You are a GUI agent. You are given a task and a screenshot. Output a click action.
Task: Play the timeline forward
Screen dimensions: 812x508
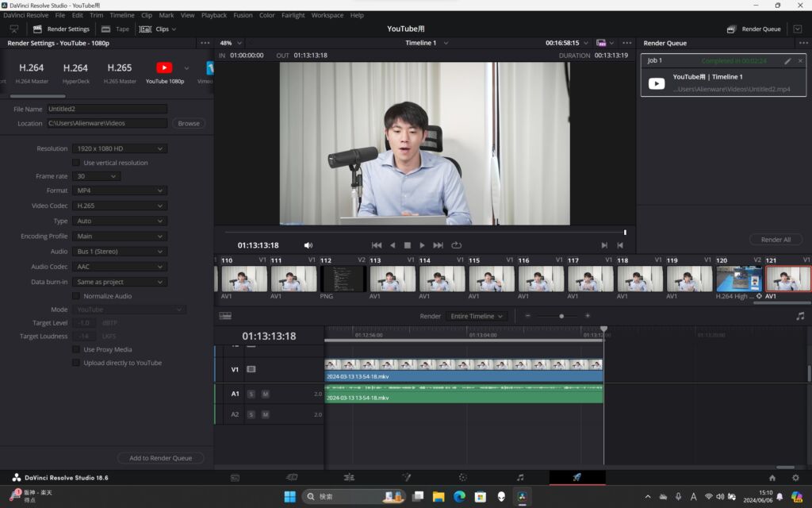[422, 245]
